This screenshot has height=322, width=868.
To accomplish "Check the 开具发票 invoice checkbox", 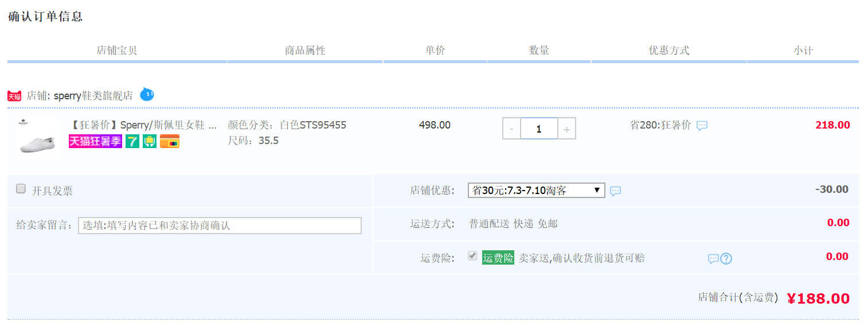I will 21,189.
